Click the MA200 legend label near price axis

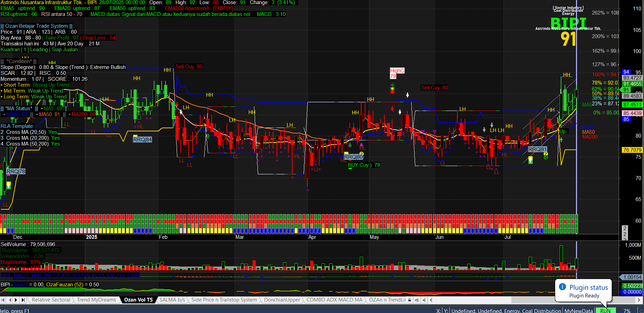pyautogui.click(x=590, y=137)
